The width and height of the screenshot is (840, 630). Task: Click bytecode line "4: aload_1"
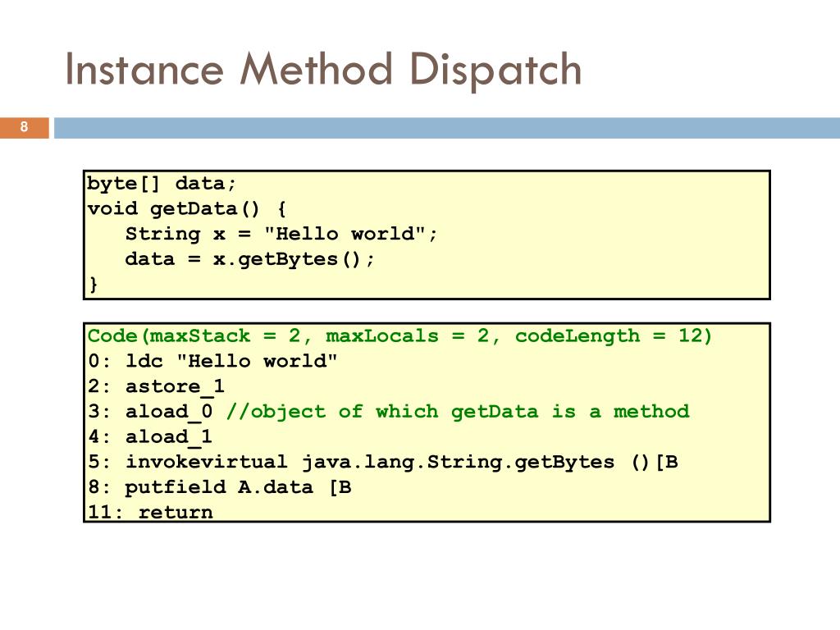click(151, 437)
